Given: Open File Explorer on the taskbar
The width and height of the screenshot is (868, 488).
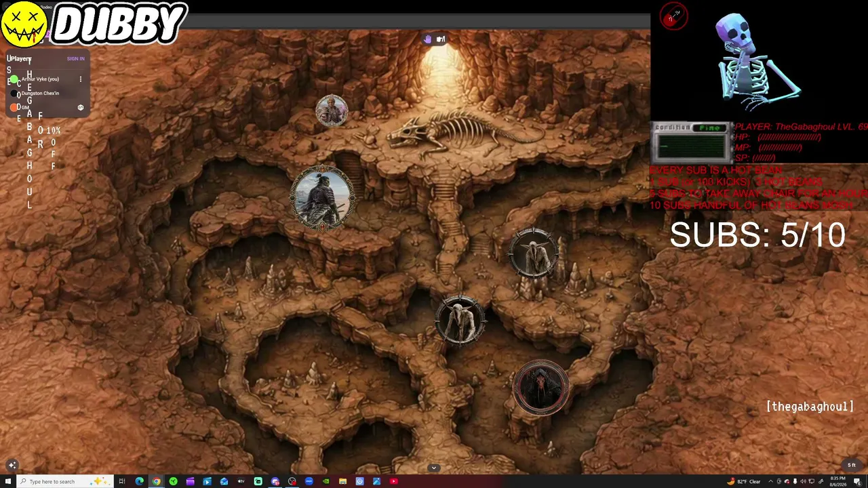Looking at the screenshot, I should [343, 481].
